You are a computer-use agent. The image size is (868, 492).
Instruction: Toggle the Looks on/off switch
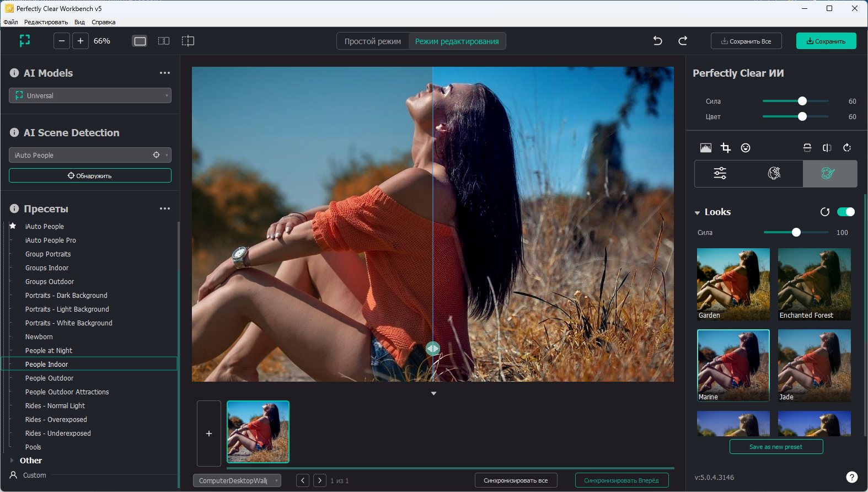click(x=845, y=212)
